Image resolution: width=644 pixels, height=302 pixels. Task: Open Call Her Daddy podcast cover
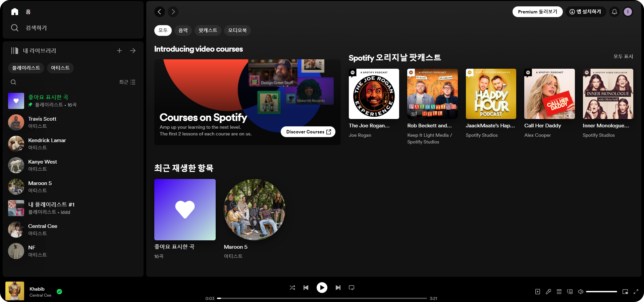549,94
